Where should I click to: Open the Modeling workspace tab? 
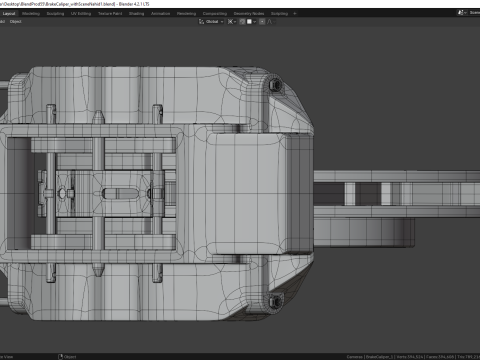[x=31, y=13]
